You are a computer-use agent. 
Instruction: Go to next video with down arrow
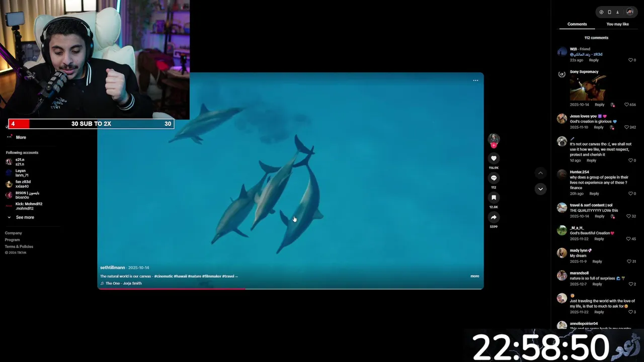point(540,189)
